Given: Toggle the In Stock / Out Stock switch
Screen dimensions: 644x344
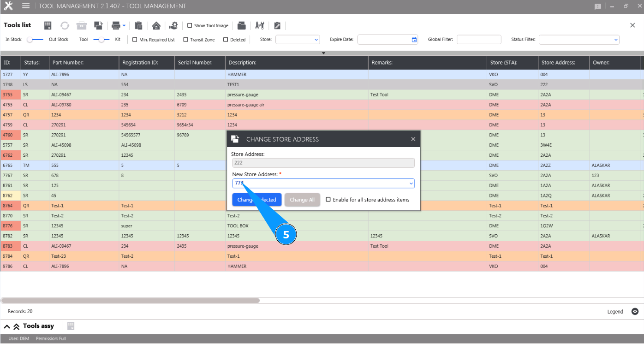Looking at the screenshot, I should point(35,40).
